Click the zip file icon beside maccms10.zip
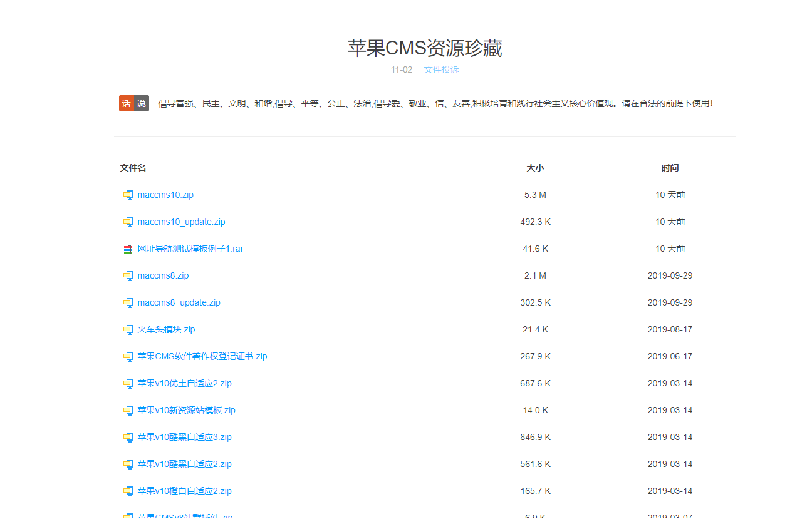Viewport: 812px width, 519px height. click(x=128, y=195)
